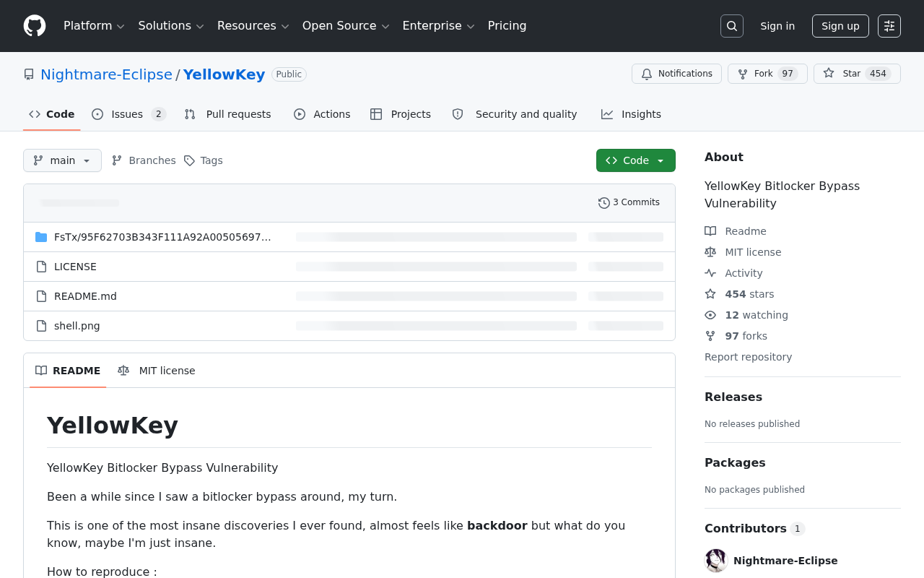Click the YellowKey README heading
This screenshot has height=578, width=924.
pyautogui.click(x=113, y=425)
